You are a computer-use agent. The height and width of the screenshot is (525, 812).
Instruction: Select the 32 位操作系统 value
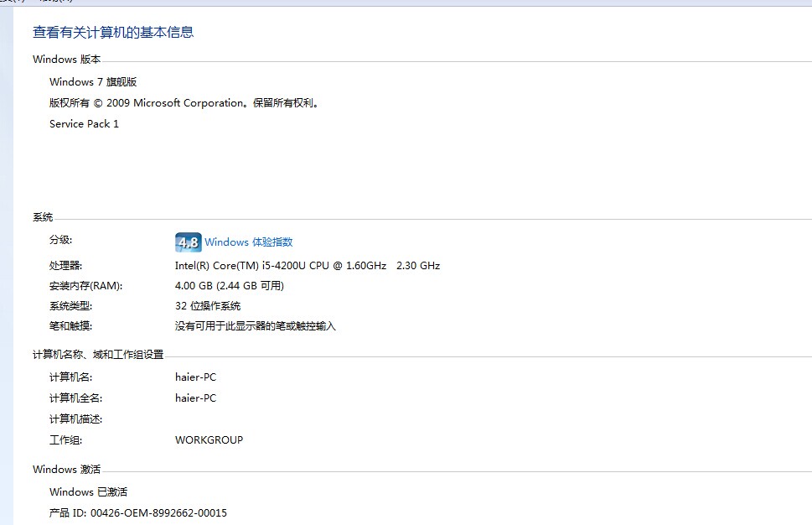[208, 306]
